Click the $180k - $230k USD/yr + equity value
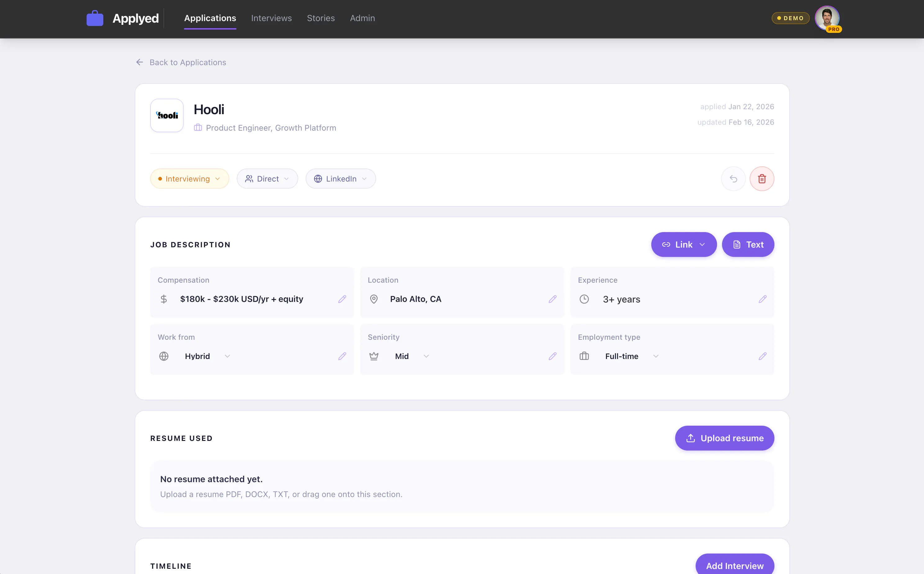This screenshot has width=924, height=574. pyautogui.click(x=242, y=299)
